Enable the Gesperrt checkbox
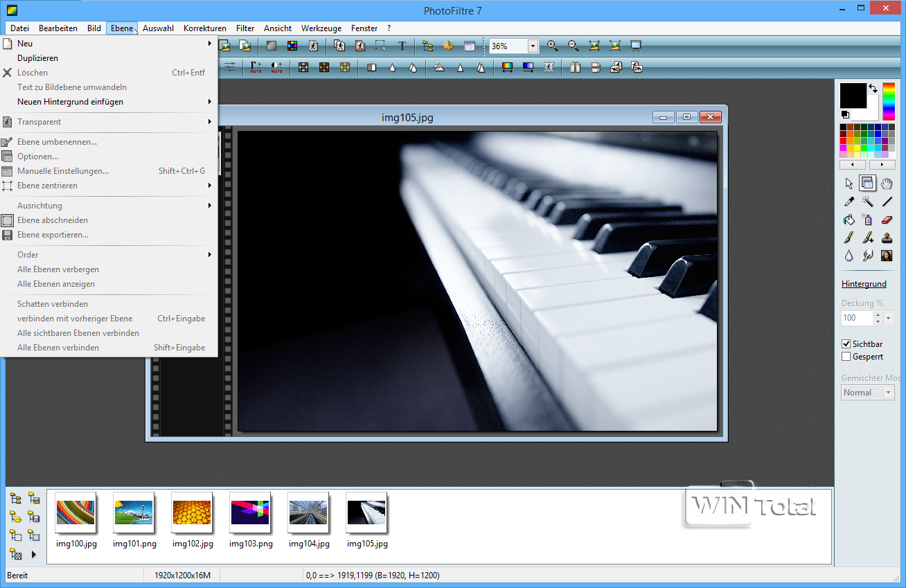Viewport: 906px width, 588px height. coord(846,357)
